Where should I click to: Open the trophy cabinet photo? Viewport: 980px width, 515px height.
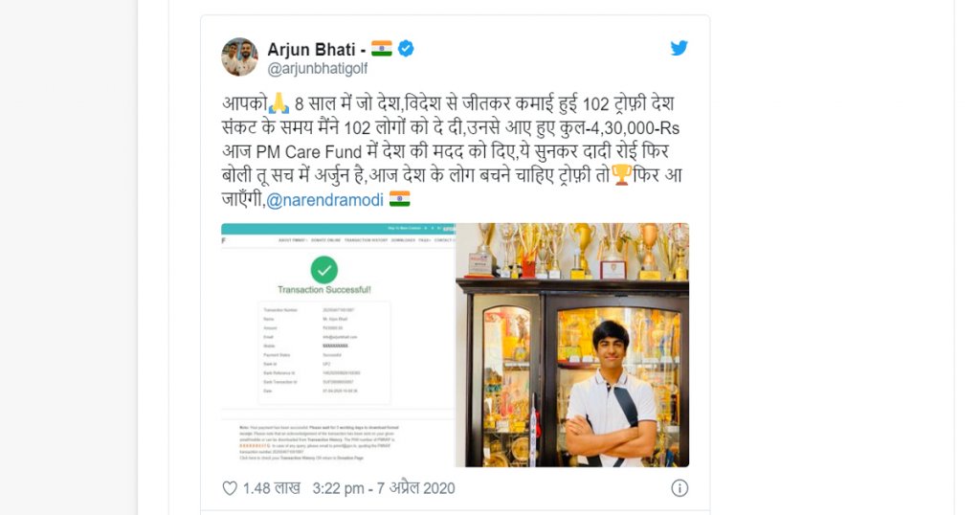click(x=572, y=345)
